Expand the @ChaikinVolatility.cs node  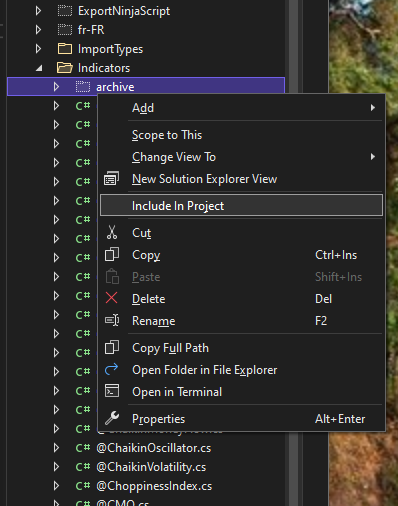click(x=56, y=467)
